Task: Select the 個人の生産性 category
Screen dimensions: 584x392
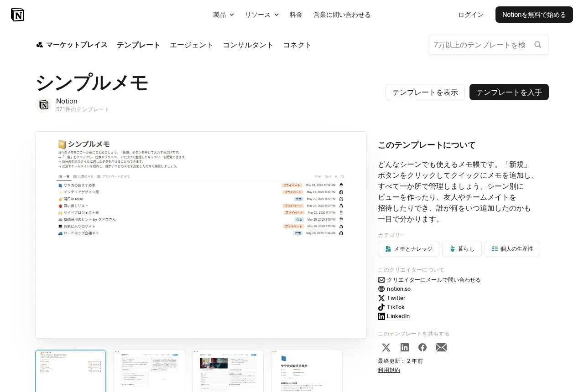Action: click(x=512, y=249)
